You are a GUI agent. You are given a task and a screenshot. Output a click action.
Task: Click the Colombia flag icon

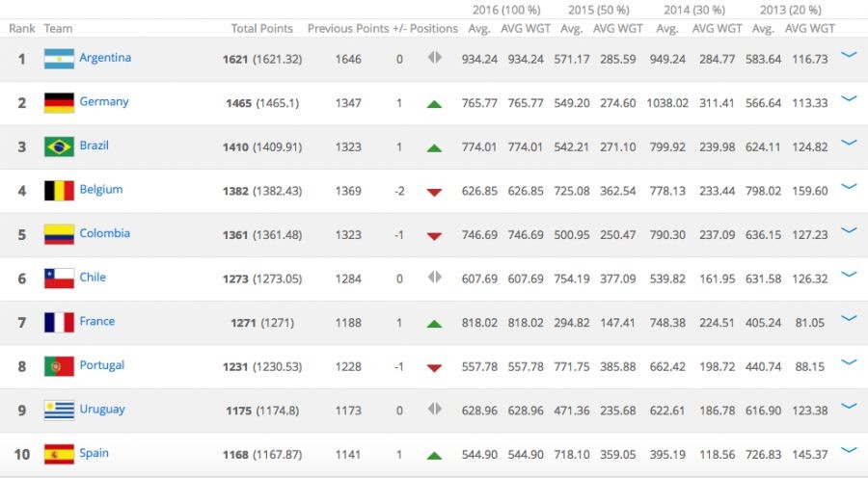coord(59,234)
